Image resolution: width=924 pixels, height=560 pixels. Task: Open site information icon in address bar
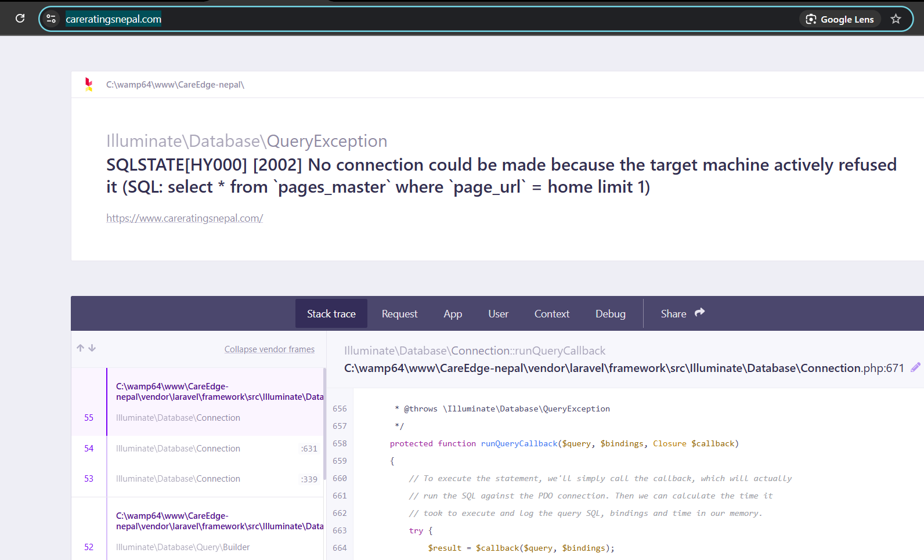51,19
